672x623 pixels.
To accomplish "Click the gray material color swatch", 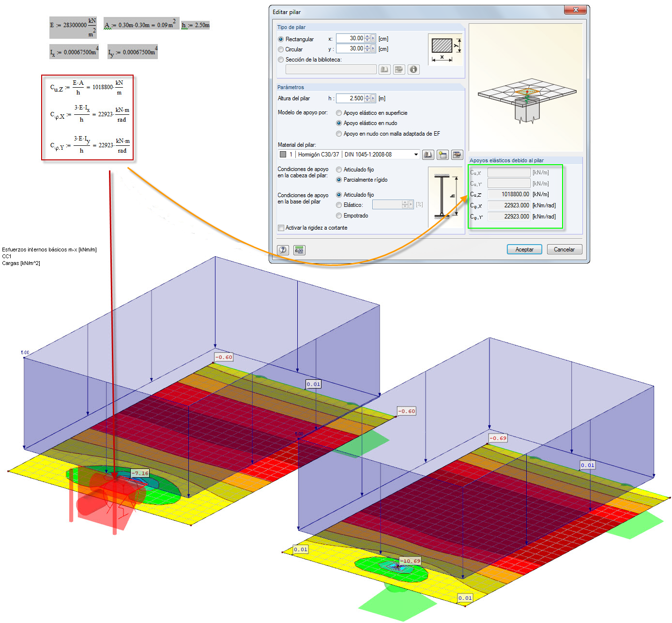I will point(283,155).
